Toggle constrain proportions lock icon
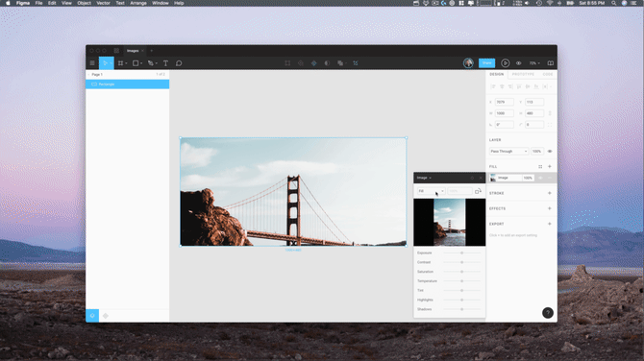Image resolution: width=644 pixels, height=361 pixels. [x=550, y=113]
